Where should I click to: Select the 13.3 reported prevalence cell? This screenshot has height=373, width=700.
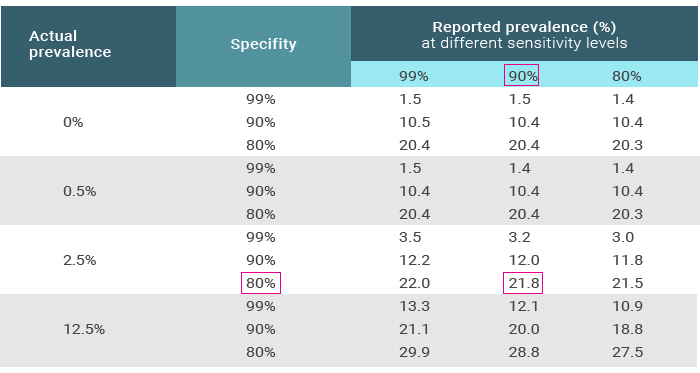tap(414, 306)
